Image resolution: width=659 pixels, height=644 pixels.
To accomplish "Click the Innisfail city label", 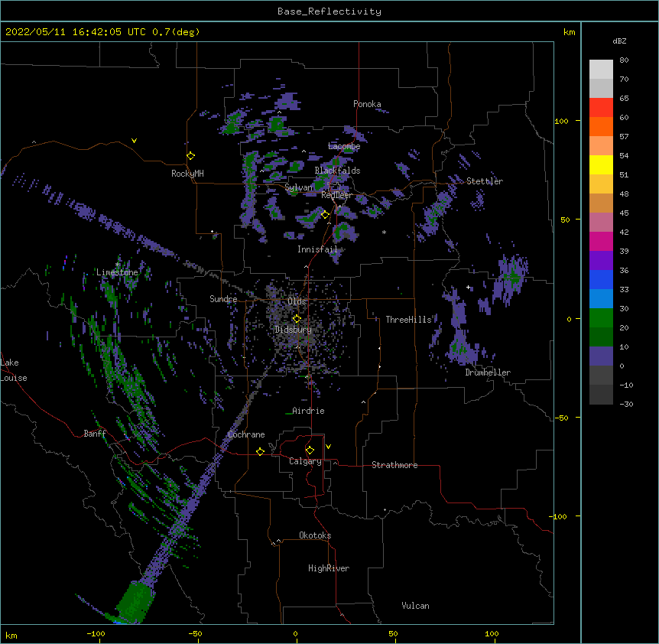I will (317, 249).
